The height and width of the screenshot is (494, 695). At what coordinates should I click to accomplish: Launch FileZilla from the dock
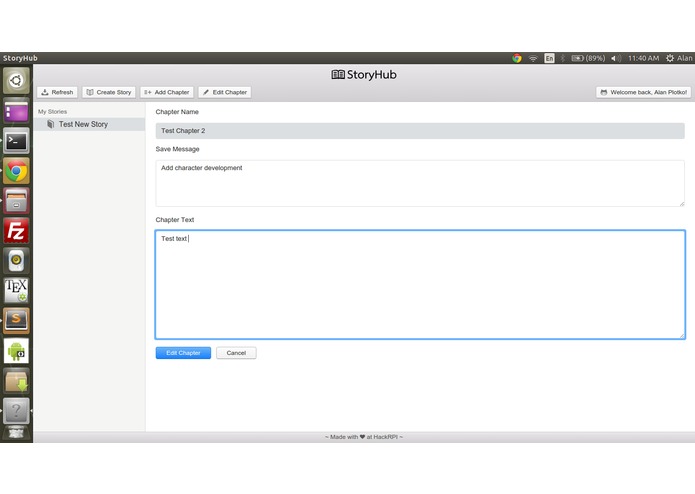point(16,231)
